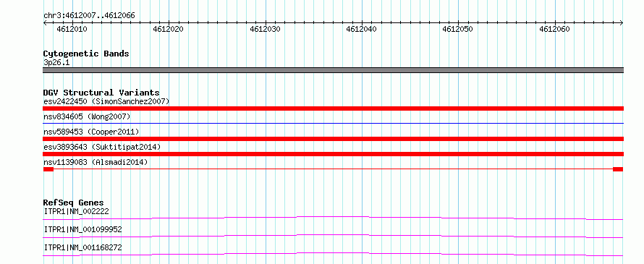Click the 3p26.1 band label

click(x=56, y=62)
